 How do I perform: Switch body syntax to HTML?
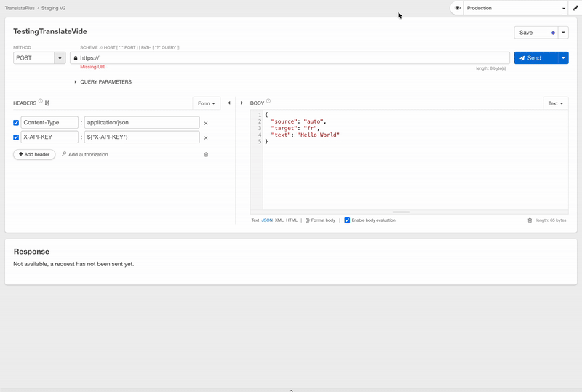pos(292,220)
